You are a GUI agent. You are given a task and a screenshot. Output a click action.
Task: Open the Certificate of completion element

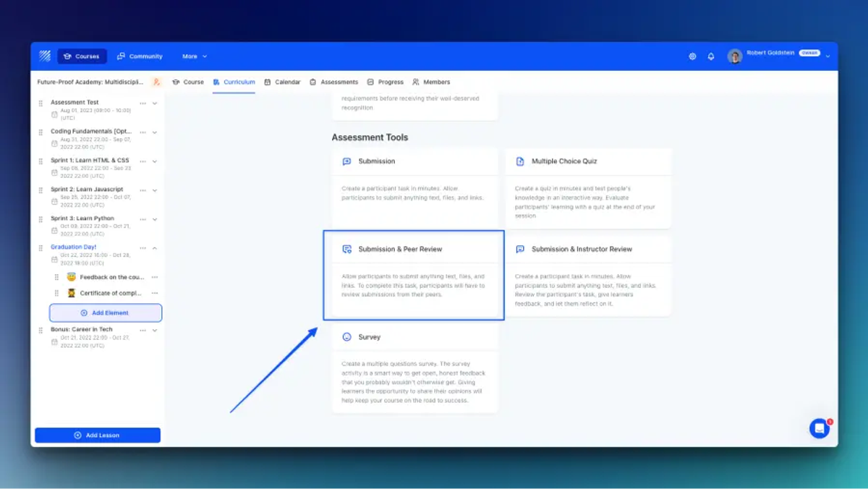point(106,293)
